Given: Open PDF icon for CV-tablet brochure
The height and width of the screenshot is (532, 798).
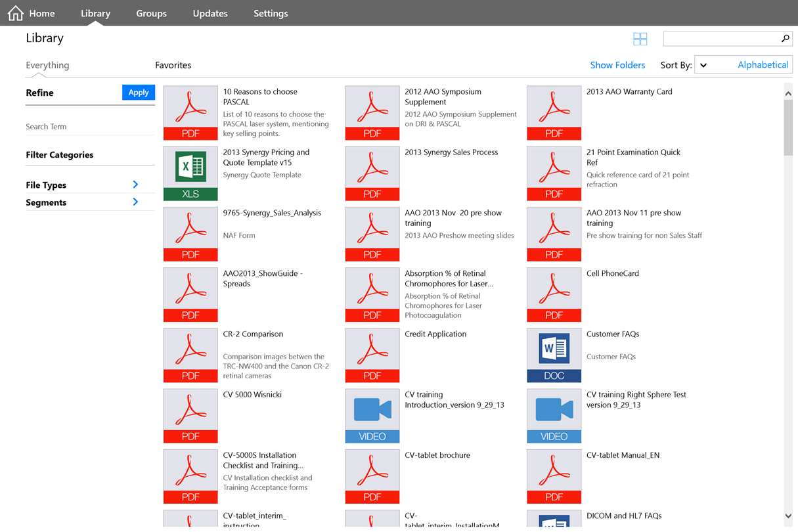Looking at the screenshot, I should coord(372,477).
